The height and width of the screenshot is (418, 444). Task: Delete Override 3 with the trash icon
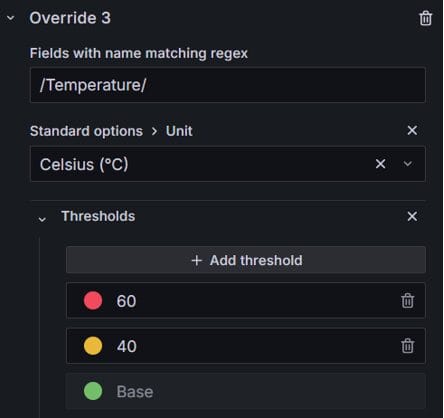(x=425, y=18)
